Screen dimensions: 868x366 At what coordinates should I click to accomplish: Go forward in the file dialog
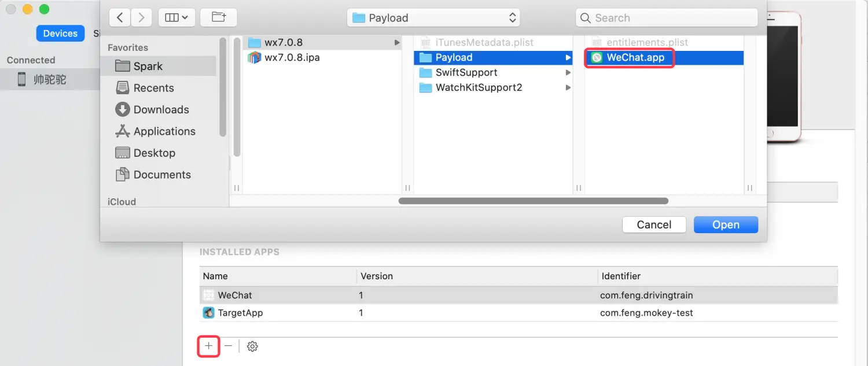click(x=142, y=17)
